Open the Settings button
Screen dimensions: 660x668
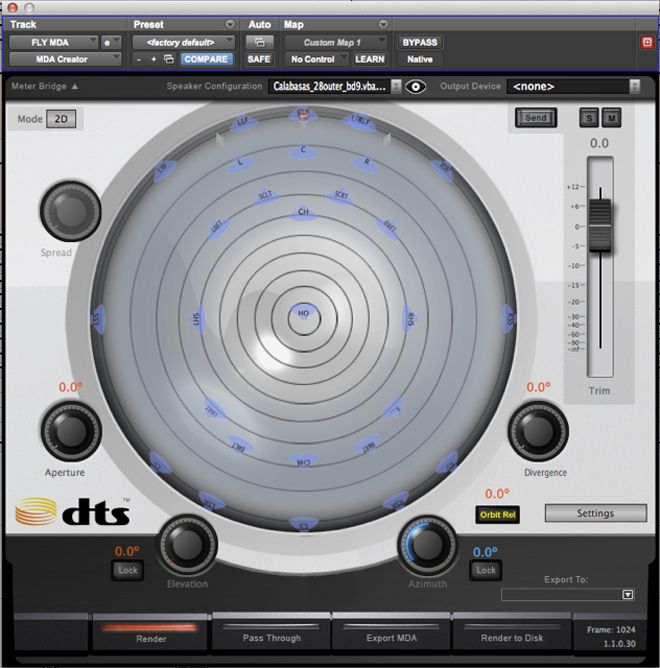(x=595, y=513)
